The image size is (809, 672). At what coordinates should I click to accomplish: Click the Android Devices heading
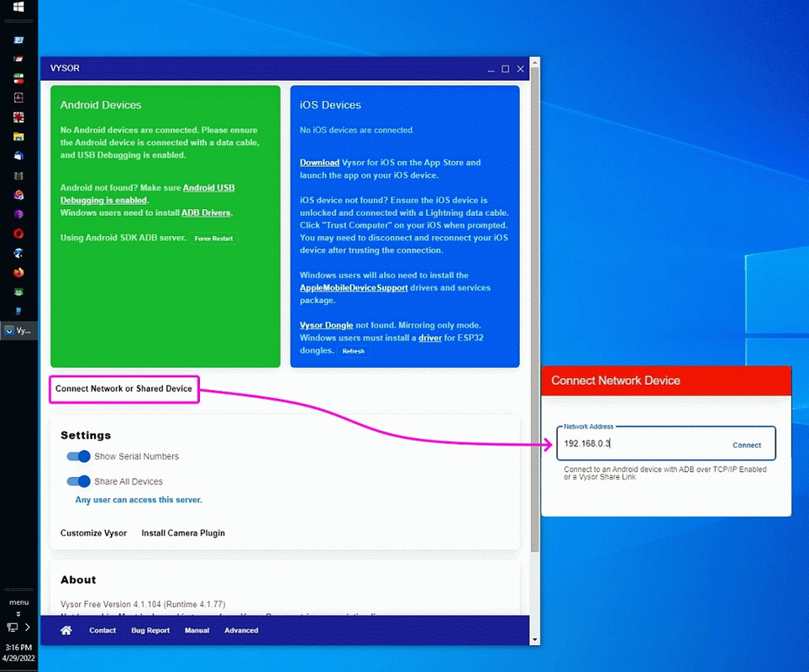101,105
